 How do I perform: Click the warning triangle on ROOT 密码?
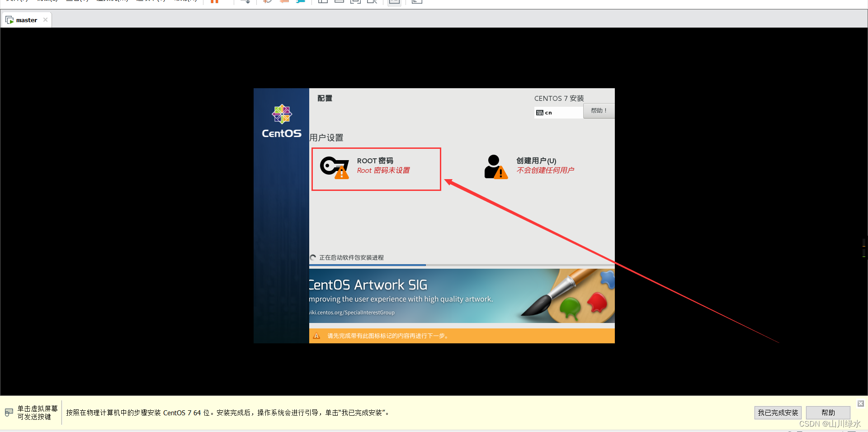coord(342,173)
